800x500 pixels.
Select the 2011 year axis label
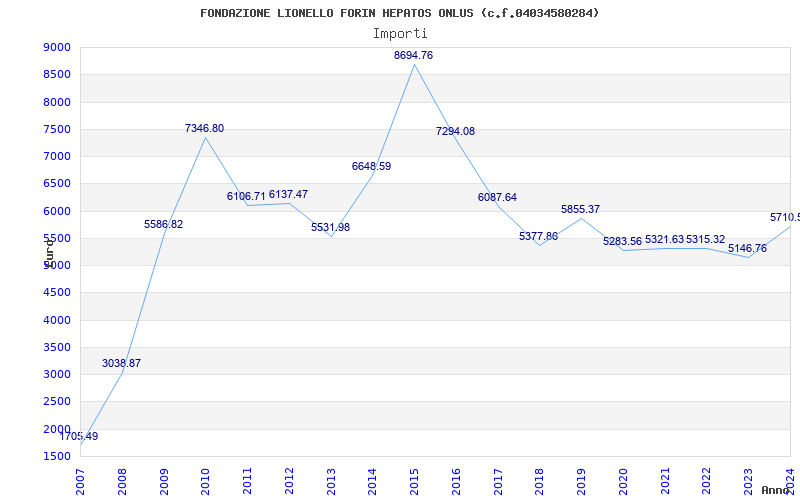247,482
